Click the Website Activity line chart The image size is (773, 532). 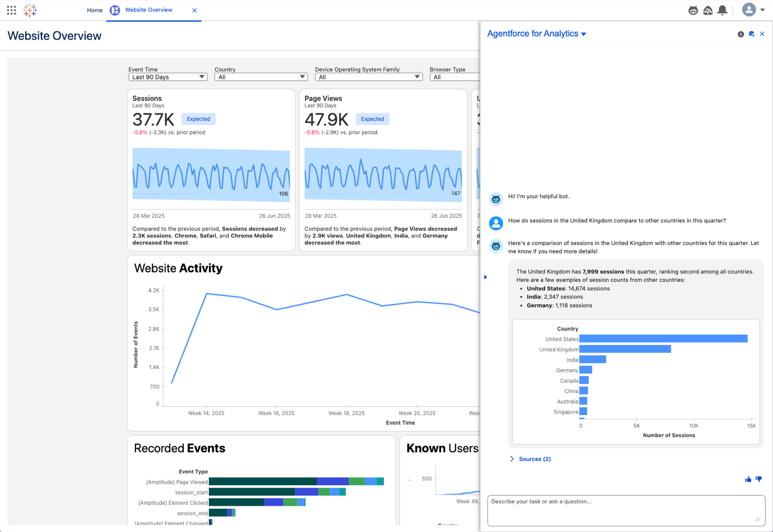point(322,345)
